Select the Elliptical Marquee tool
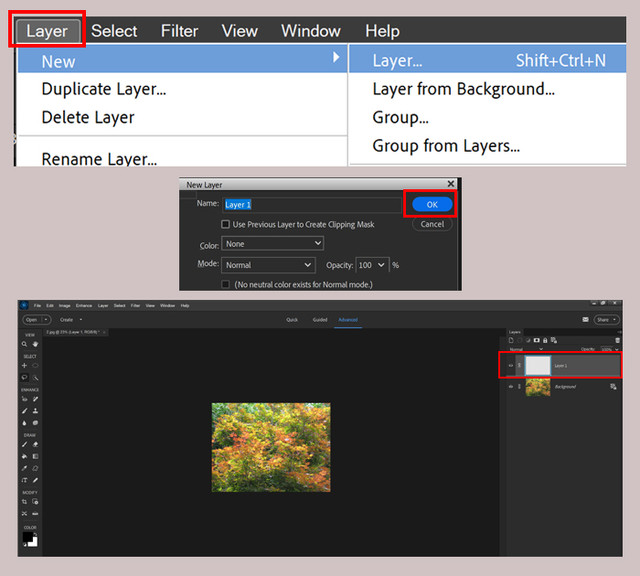 point(36,365)
